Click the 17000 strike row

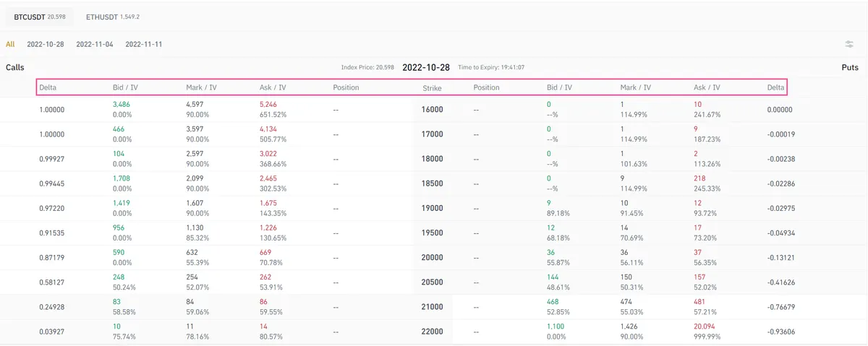point(433,134)
